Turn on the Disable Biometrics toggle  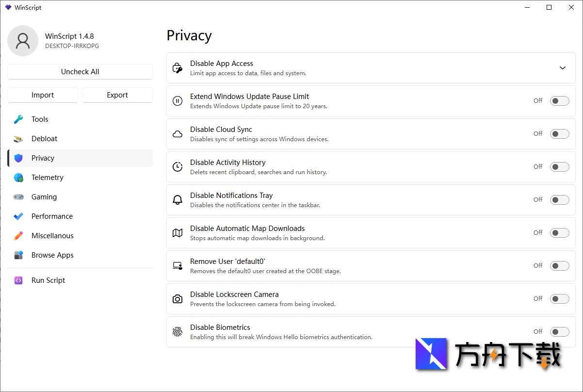pos(559,332)
